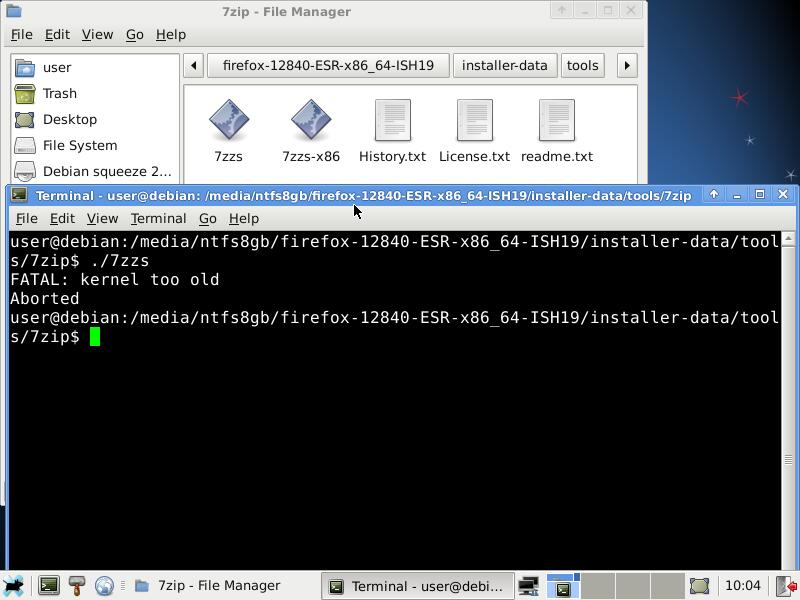Open File menu in Terminal window

tap(27, 219)
